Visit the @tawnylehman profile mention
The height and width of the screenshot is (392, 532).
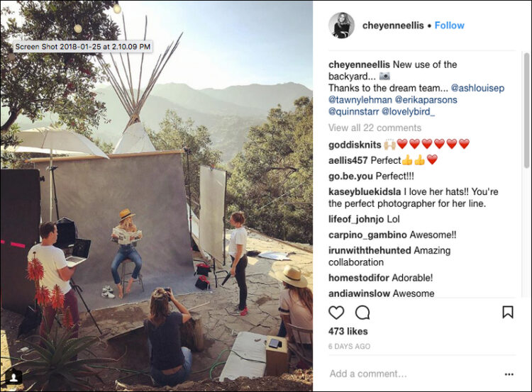pos(360,100)
